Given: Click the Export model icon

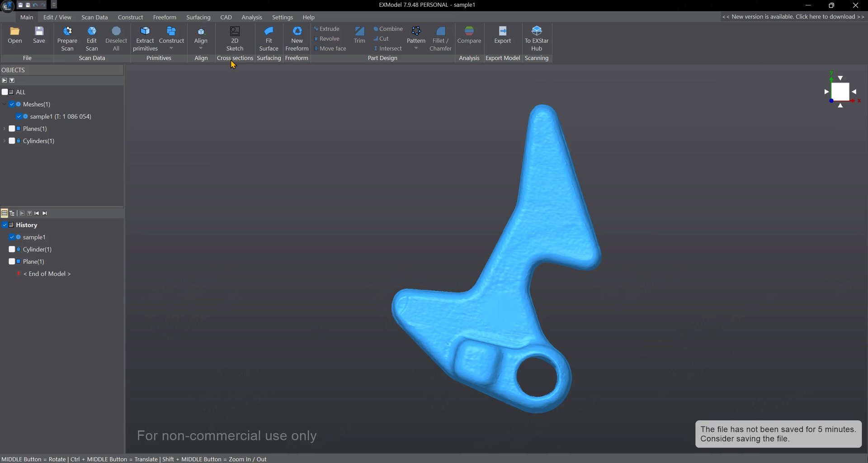Looking at the screenshot, I should pos(502,32).
